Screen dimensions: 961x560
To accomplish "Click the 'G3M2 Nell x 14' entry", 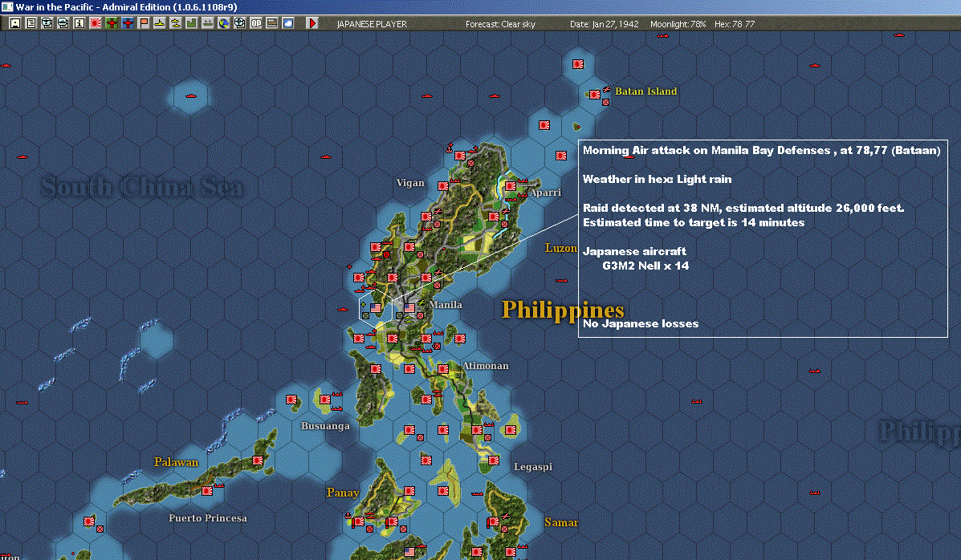I will tap(645, 266).
